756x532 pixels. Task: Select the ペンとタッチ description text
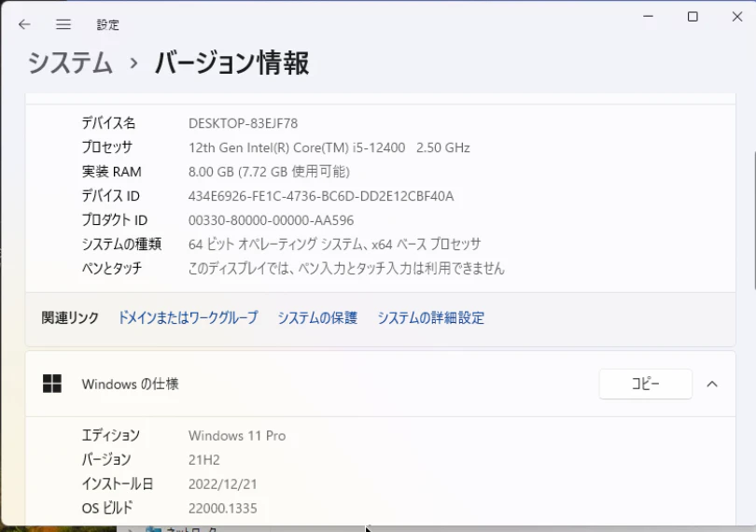tap(346, 268)
